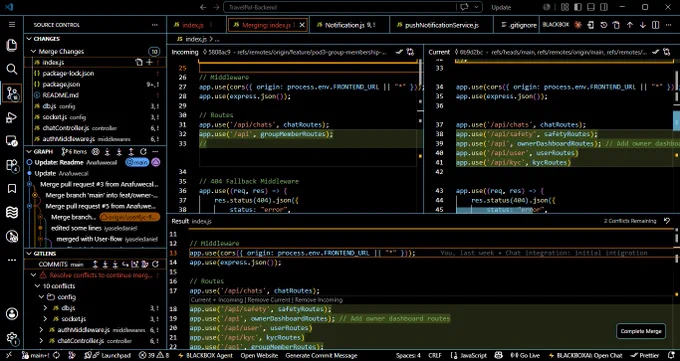This screenshot has width=680, height=361.
Task: Open Remote Explorer view in activity bar
Action: [x=12, y=141]
